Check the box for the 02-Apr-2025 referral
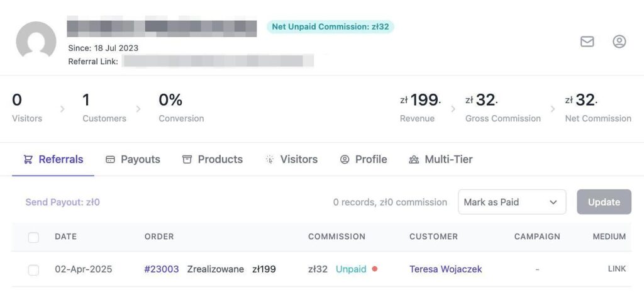The width and height of the screenshot is (644, 292). coord(33,270)
